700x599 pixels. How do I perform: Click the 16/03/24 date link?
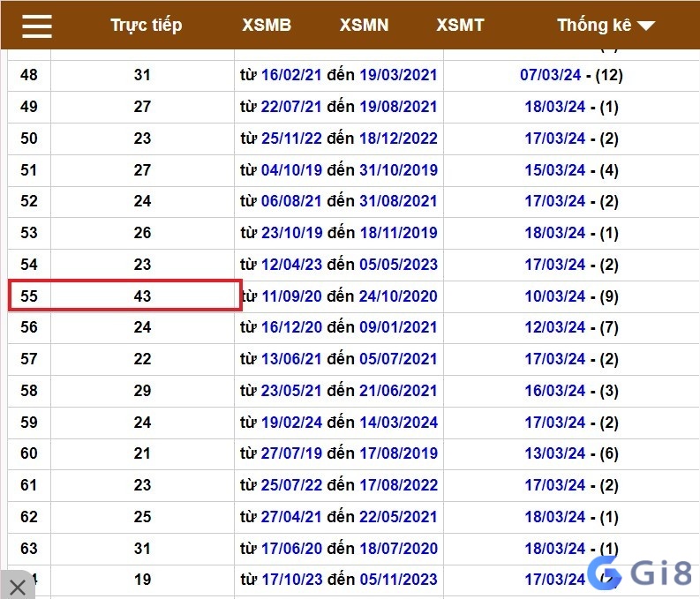point(555,391)
